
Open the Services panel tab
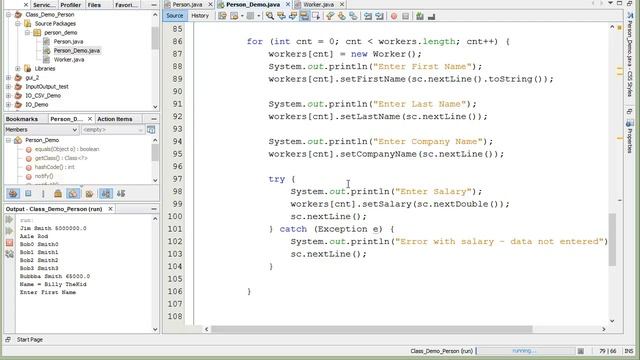44,5
